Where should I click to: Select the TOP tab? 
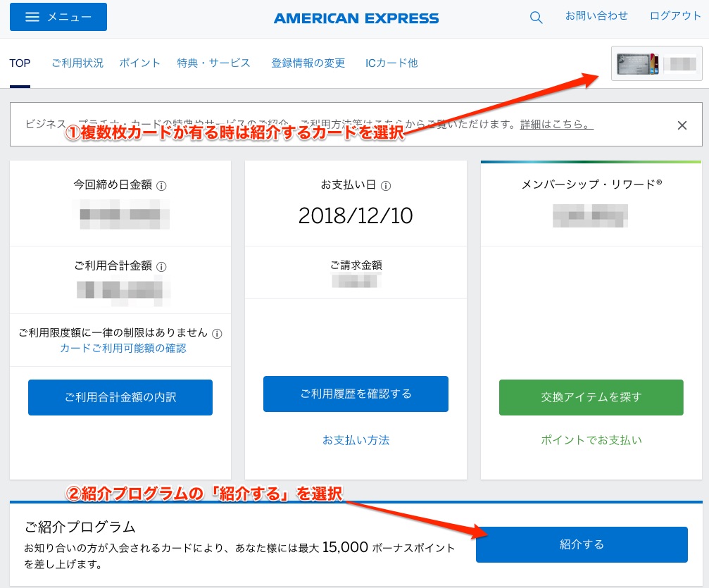point(20,63)
